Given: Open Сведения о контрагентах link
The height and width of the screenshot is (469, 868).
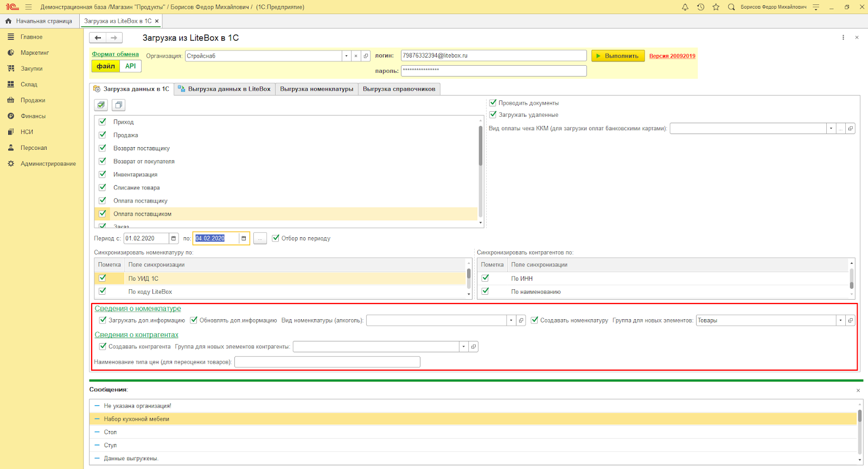Looking at the screenshot, I should pyautogui.click(x=137, y=335).
